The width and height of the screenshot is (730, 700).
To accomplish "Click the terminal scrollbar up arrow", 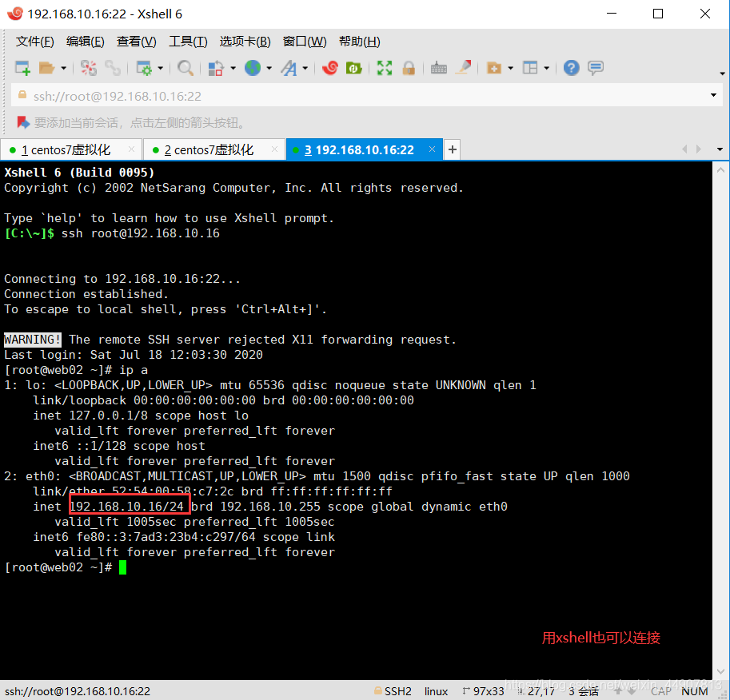I will (720, 170).
